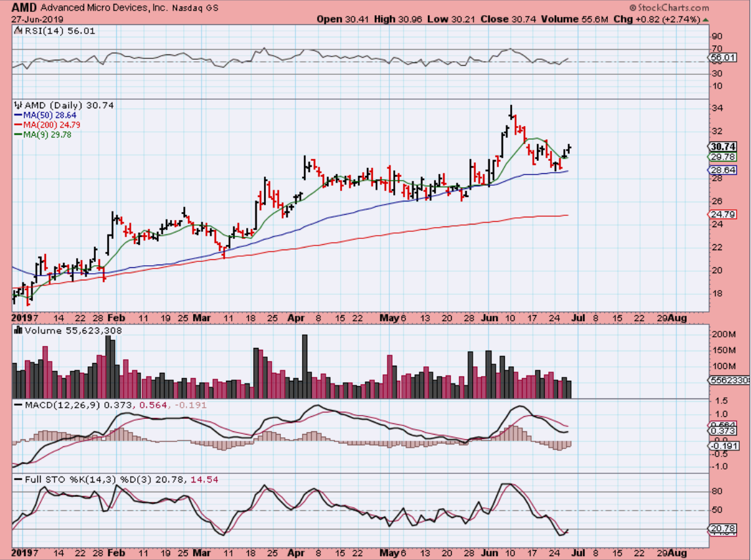751x560 pixels.
Task: Click the 'MA(9) 29.78' legend text
Action: (x=47, y=135)
